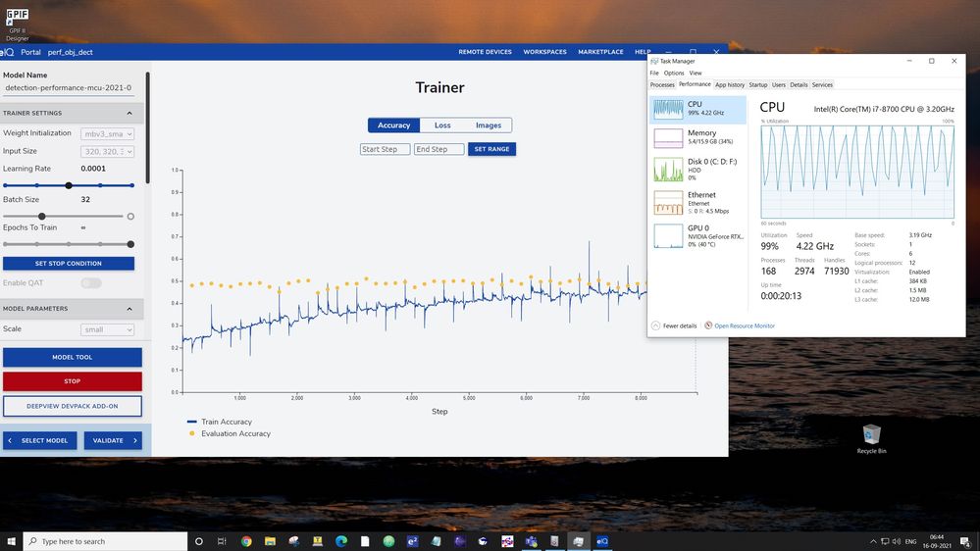Open the green round app on taskbar
Screen dimensions: 980x551
click(x=388, y=541)
